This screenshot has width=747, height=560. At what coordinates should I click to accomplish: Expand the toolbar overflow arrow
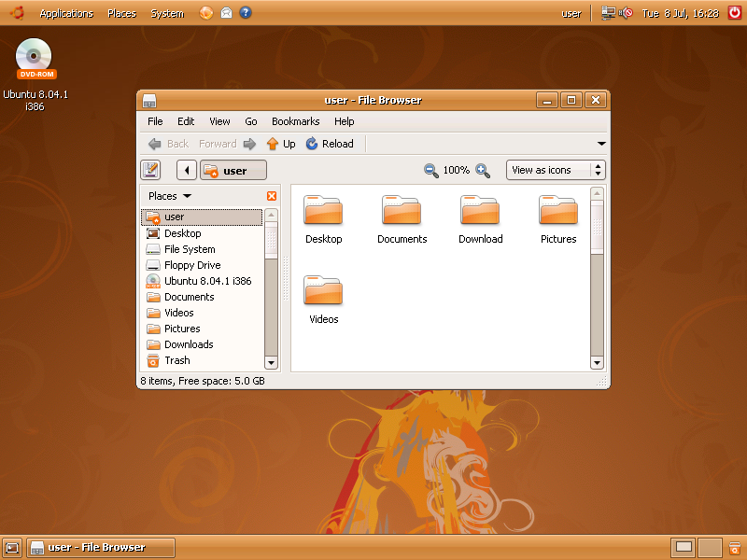pos(601,144)
